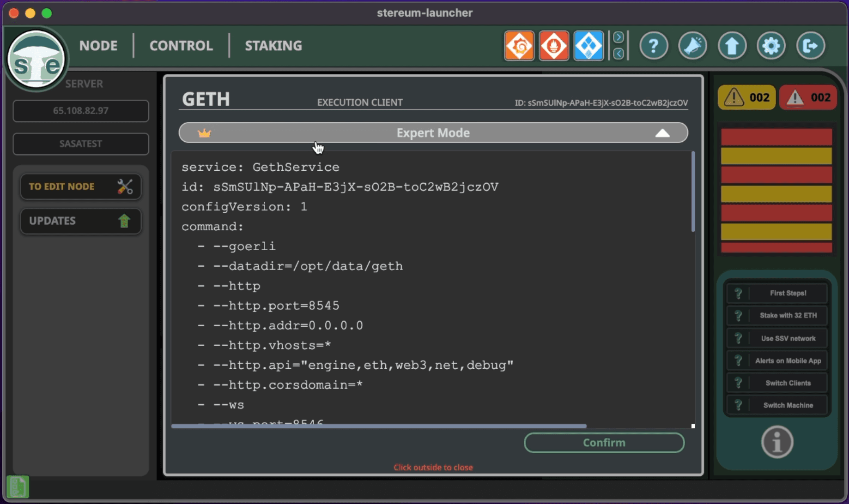
Task: Click the red alert count 002
Action: click(x=808, y=97)
